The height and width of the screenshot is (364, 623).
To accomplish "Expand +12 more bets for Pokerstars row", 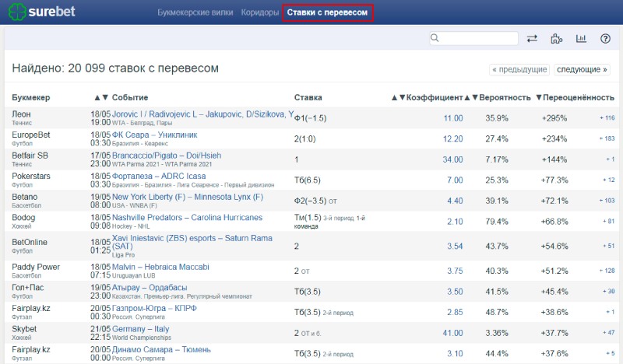I will 609,180.
